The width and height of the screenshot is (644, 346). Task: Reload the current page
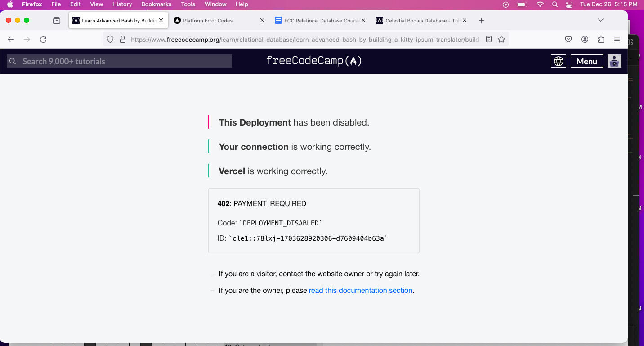pyautogui.click(x=43, y=39)
